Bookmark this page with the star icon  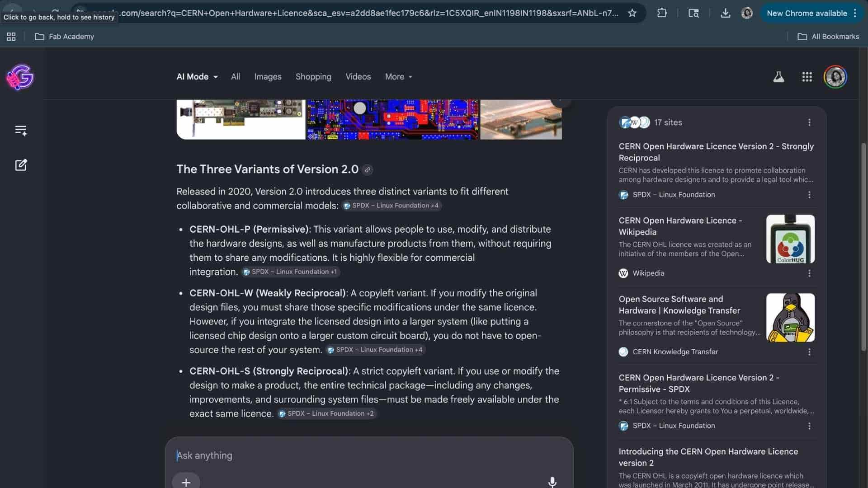click(x=632, y=13)
